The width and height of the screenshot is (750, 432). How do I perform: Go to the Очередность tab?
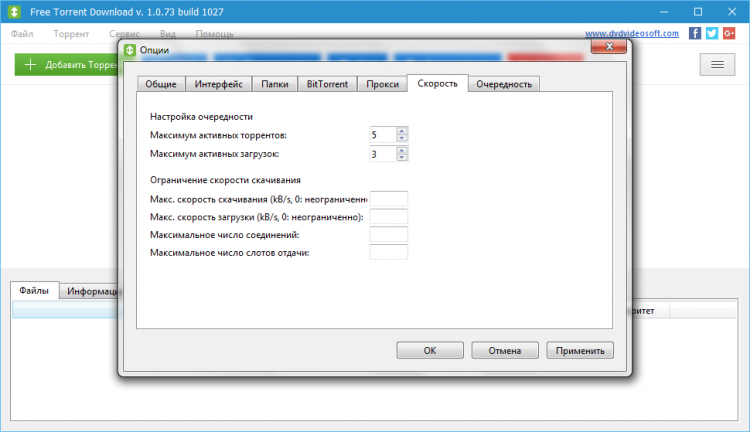coord(504,84)
